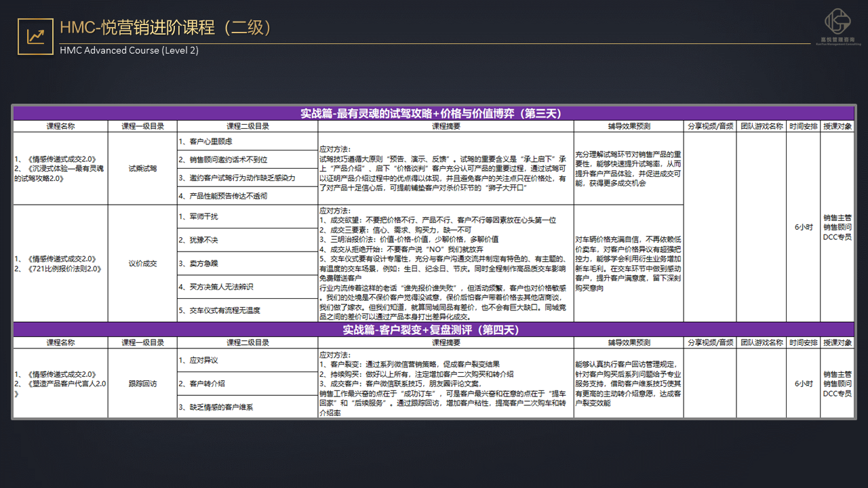The width and height of the screenshot is (868, 488).
Task: Click the row '2、客户转介绍'
Action: coord(247,384)
